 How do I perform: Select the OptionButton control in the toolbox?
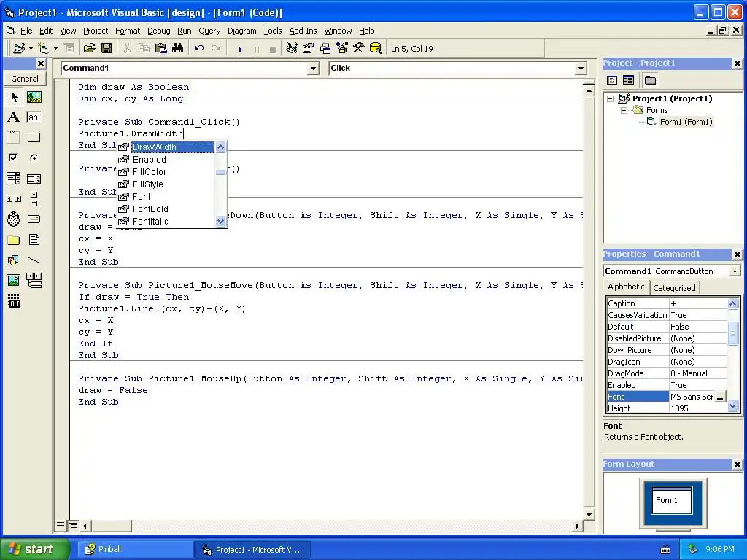(34, 157)
